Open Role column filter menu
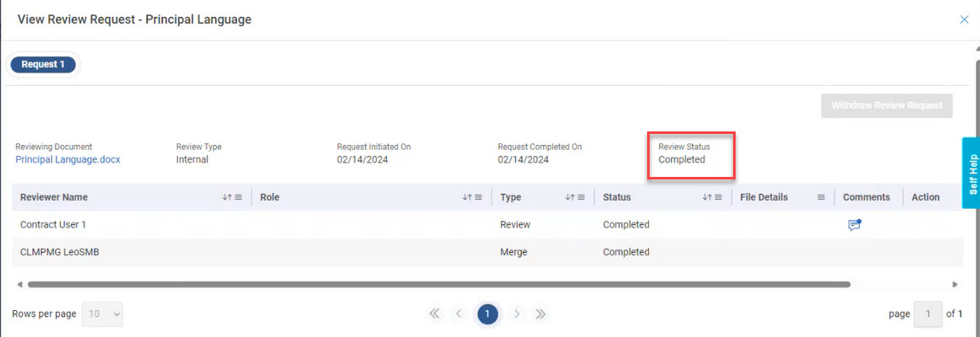Image resolution: width=980 pixels, height=337 pixels. (x=478, y=197)
